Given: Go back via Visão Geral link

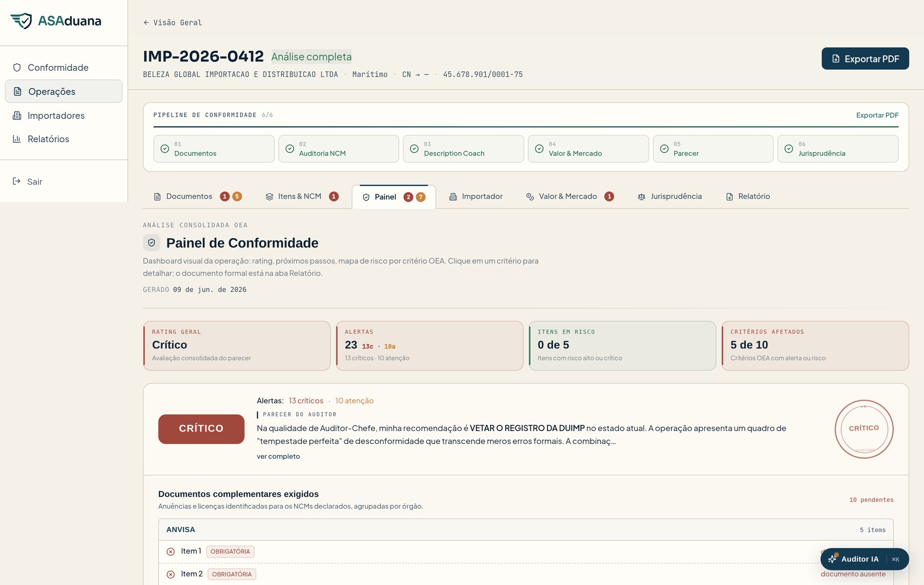Looking at the screenshot, I should [172, 23].
